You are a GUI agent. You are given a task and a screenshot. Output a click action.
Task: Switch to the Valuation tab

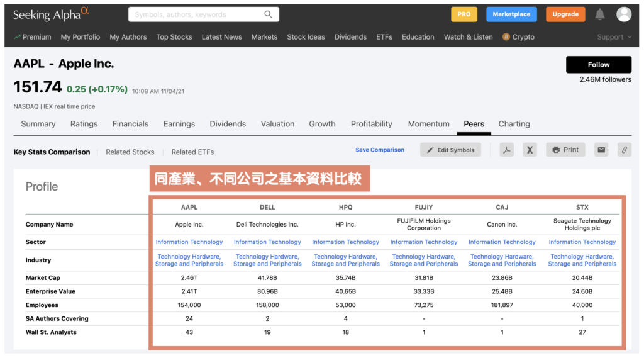[277, 124]
